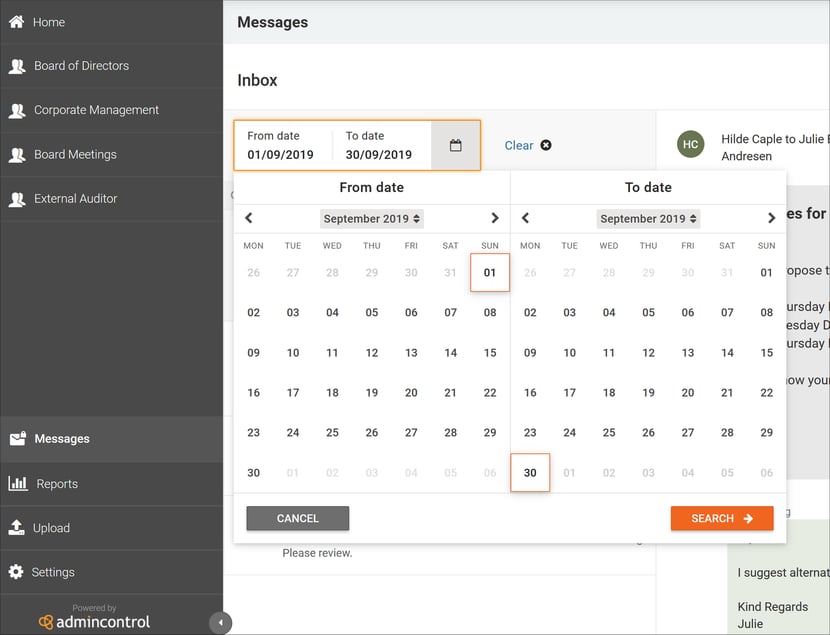Click the HC avatar of Hilde Caple
The image size is (830, 635).
pos(690,144)
